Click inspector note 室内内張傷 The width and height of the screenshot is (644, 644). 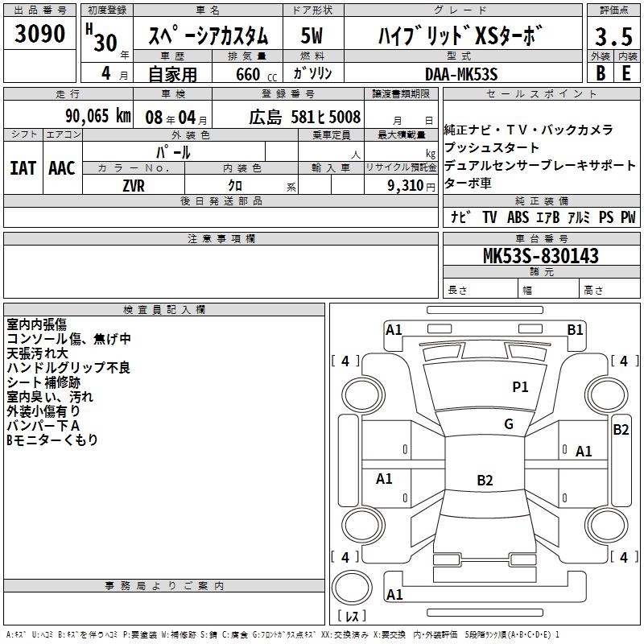(36, 324)
